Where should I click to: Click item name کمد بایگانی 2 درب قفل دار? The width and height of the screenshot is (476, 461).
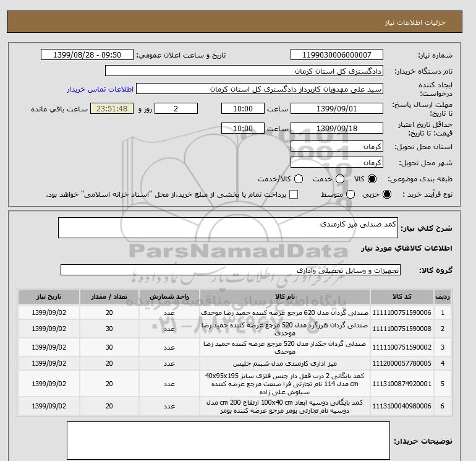click(285, 384)
